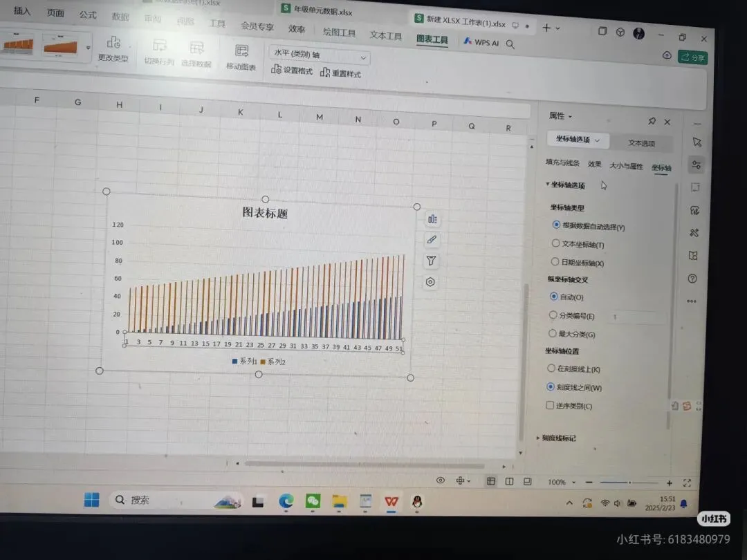Open size and properties (大小与属性) tab

pos(626,166)
